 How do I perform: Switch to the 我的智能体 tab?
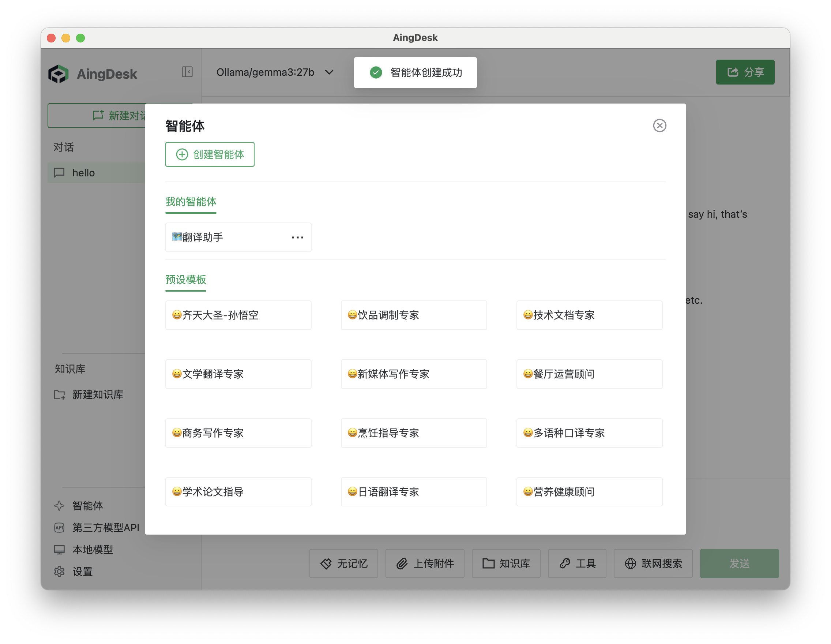point(191,202)
